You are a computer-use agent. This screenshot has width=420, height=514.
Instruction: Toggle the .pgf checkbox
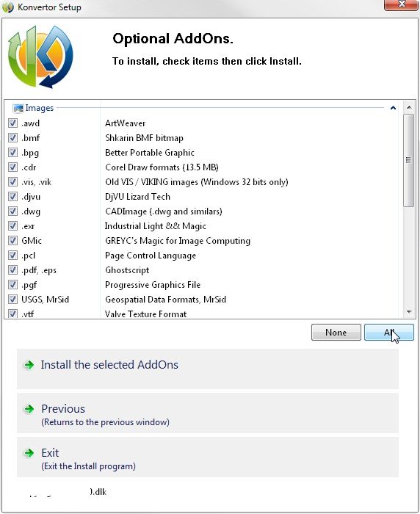pyautogui.click(x=12, y=285)
